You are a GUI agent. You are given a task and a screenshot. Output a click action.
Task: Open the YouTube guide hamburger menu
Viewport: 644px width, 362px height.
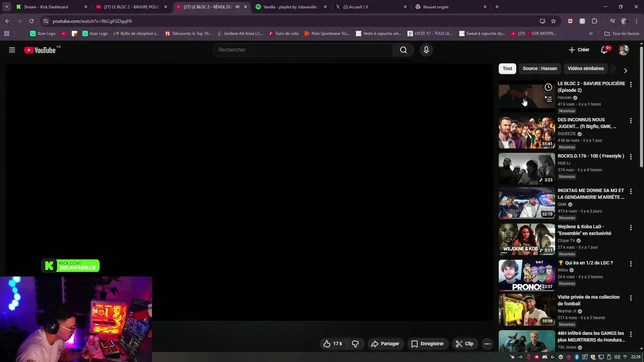point(12,50)
